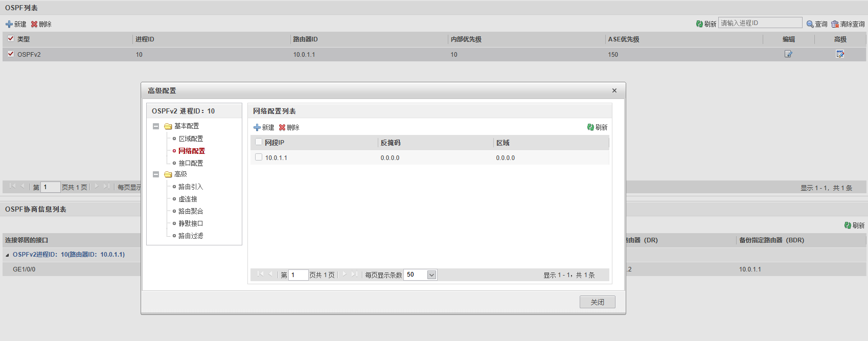The width and height of the screenshot is (868, 341).
Task: Click 新建 in the 网络配置列表 toolbar
Action: [x=264, y=127]
